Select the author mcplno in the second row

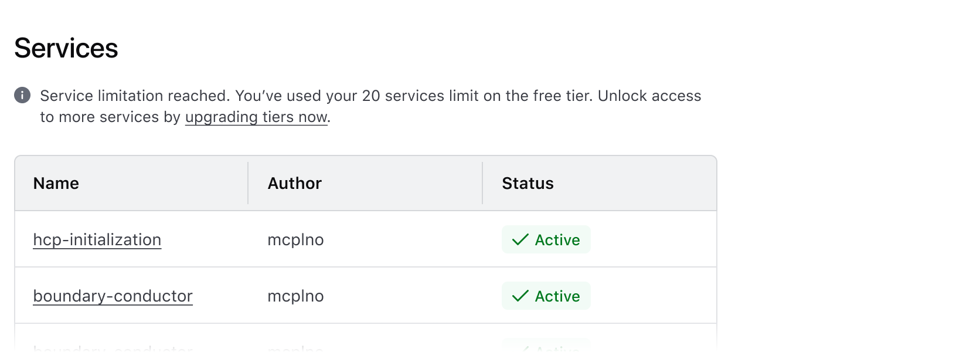pyautogui.click(x=295, y=296)
